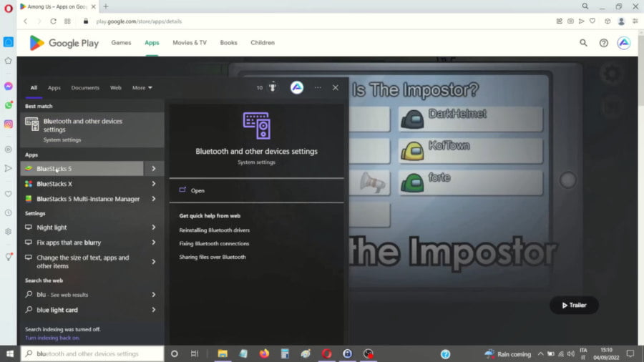644x362 pixels.
Task: Open Cortana circle on taskbar
Action: pyautogui.click(x=174, y=353)
